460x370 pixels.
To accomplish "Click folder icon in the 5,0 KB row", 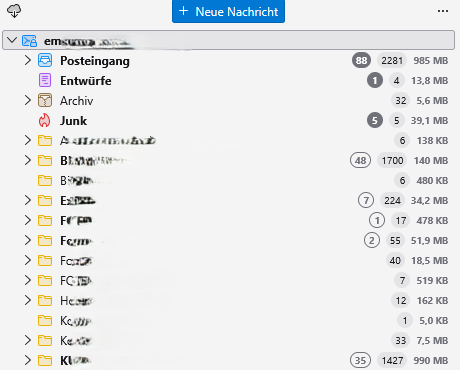I will (x=45, y=321).
